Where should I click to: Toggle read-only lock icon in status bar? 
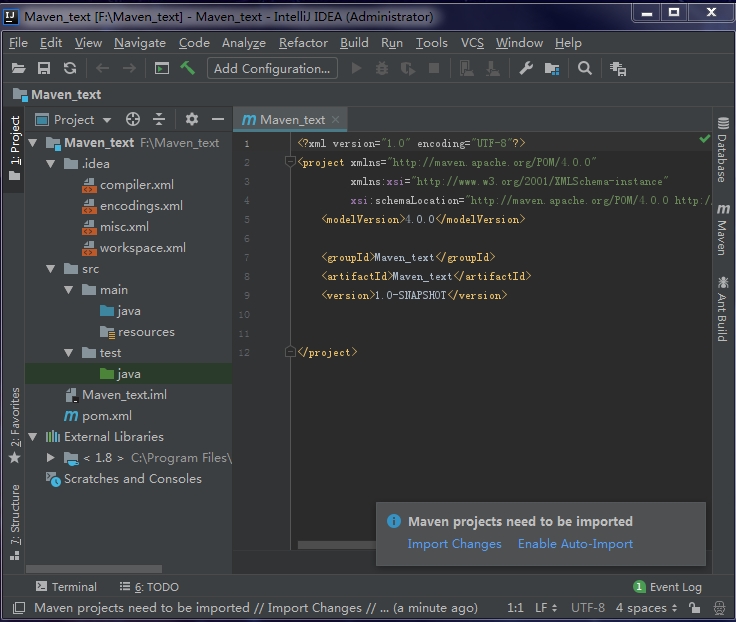tap(694, 608)
